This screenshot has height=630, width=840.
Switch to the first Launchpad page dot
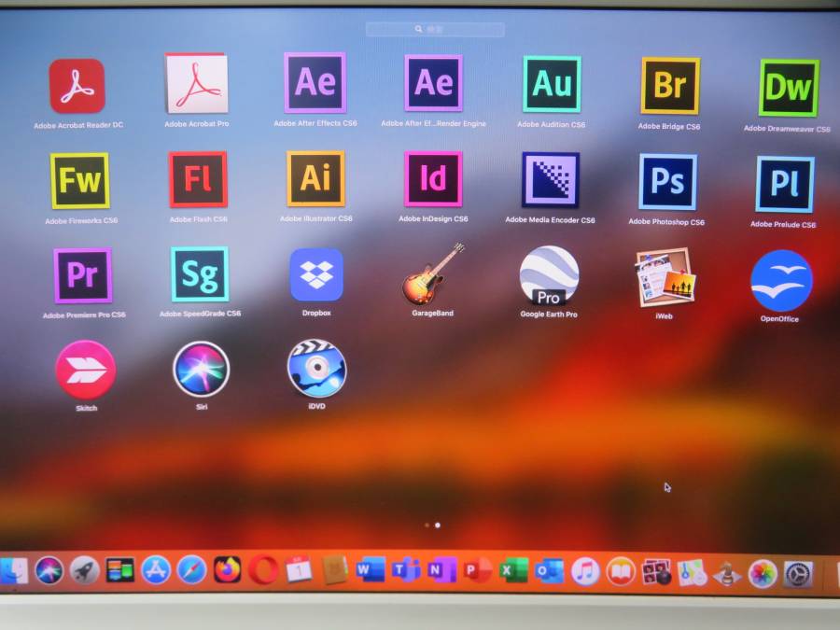[x=427, y=525]
